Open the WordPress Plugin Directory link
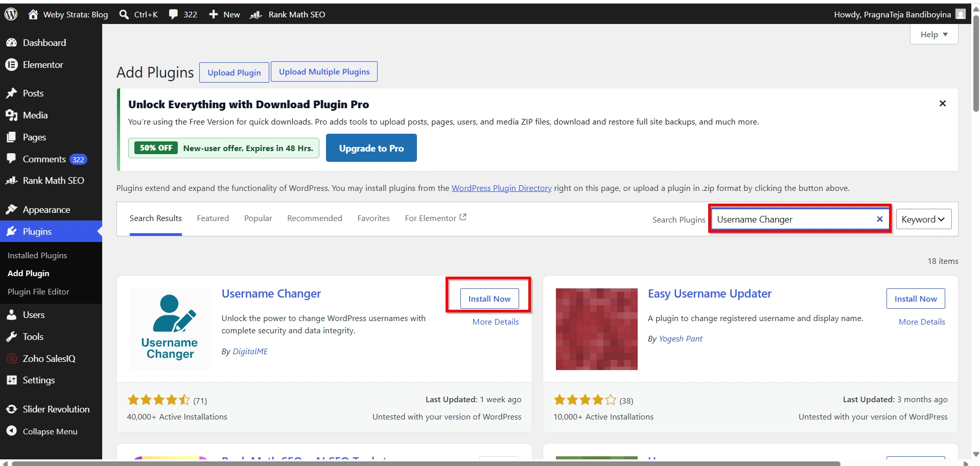The height and width of the screenshot is (466, 980). (x=502, y=188)
